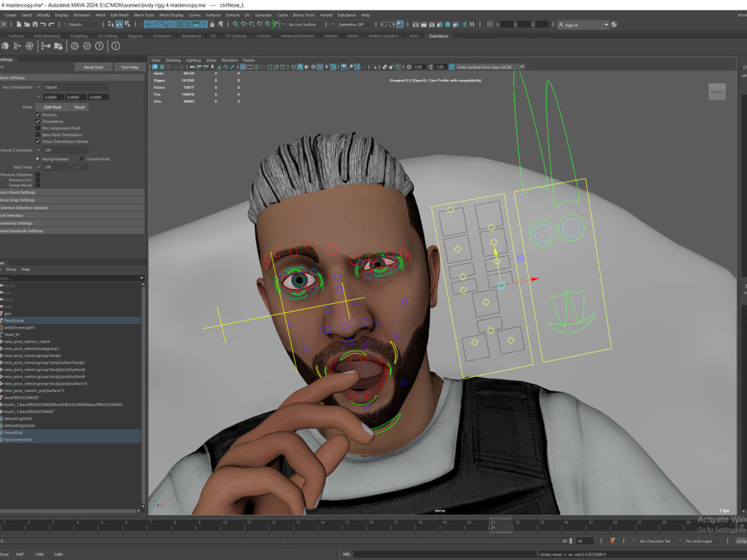Click the No Live Surface field

tap(306, 25)
